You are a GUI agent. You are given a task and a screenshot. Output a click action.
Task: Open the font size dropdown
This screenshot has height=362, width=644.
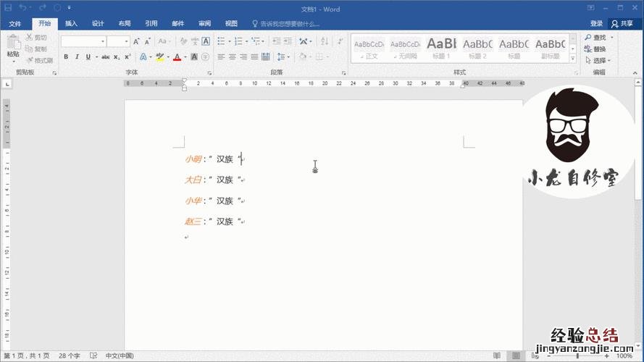tap(127, 41)
